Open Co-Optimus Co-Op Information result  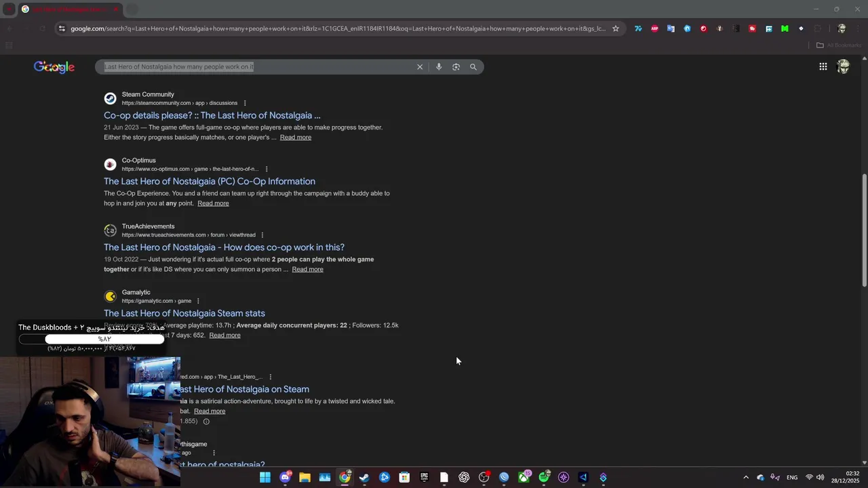(210, 181)
